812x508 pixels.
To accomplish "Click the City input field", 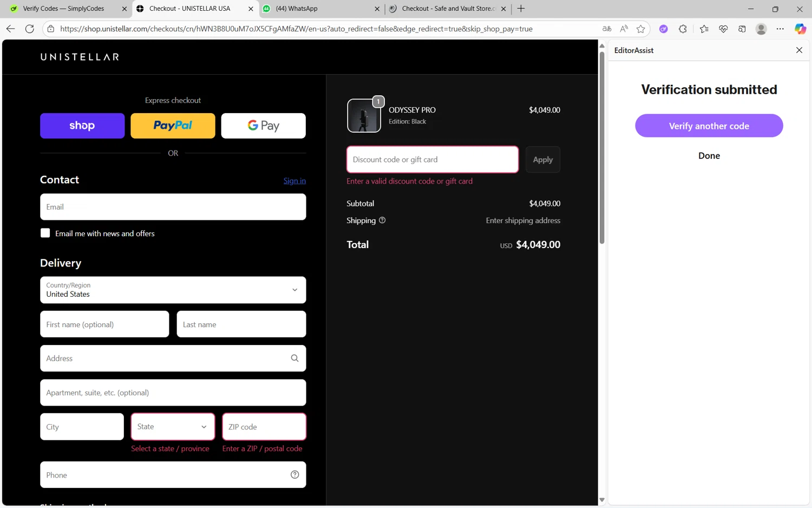I will point(82,427).
